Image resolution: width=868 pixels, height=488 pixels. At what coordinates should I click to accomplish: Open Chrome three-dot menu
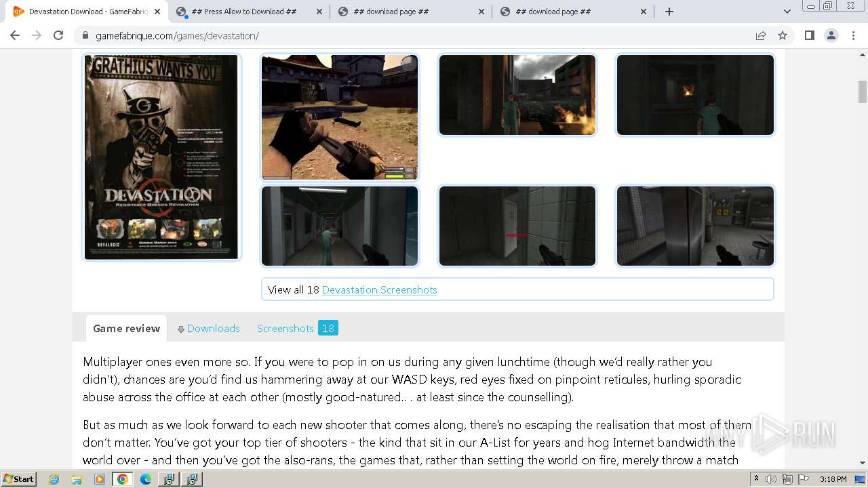853,35
